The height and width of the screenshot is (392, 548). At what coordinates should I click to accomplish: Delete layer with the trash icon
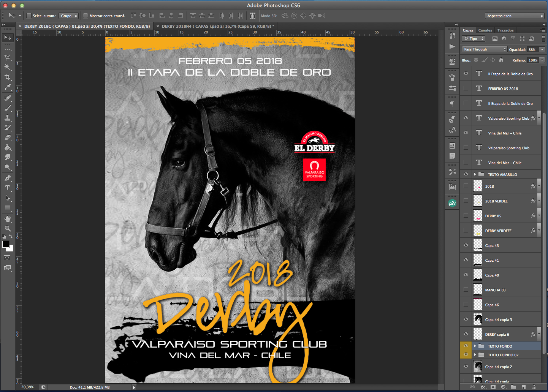[x=534, y=387]
